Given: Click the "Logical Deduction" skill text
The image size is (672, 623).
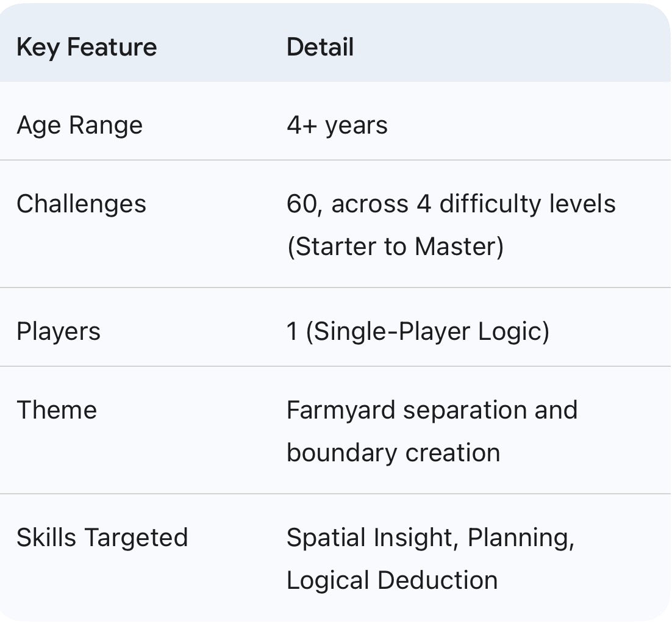Looking at the screenshot, I should click(x=392, y=580).
